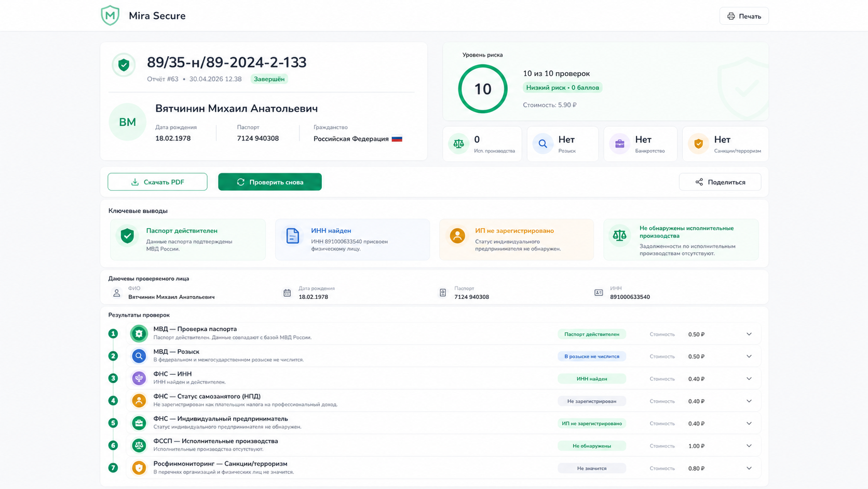Viewport: 868px width, 489px height.
Task: Click Проверить снова button
Action: [x=270, y=182]
